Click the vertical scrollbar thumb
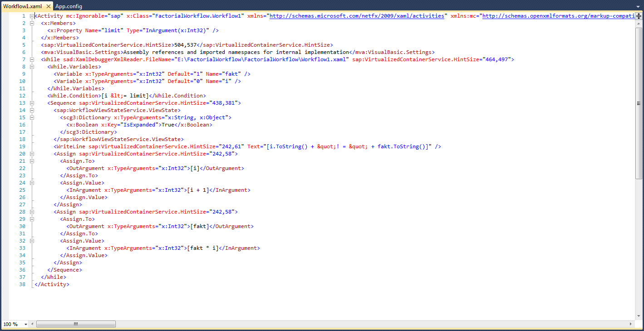The width and height of the screenshot is (644, 331). 639,103
